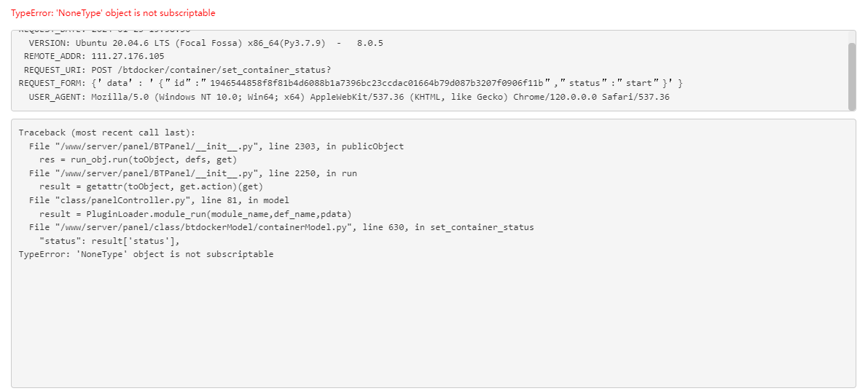868x391 pixels.
Task: Click the 'result = getattr(toObject' code line
Action: 151,187
